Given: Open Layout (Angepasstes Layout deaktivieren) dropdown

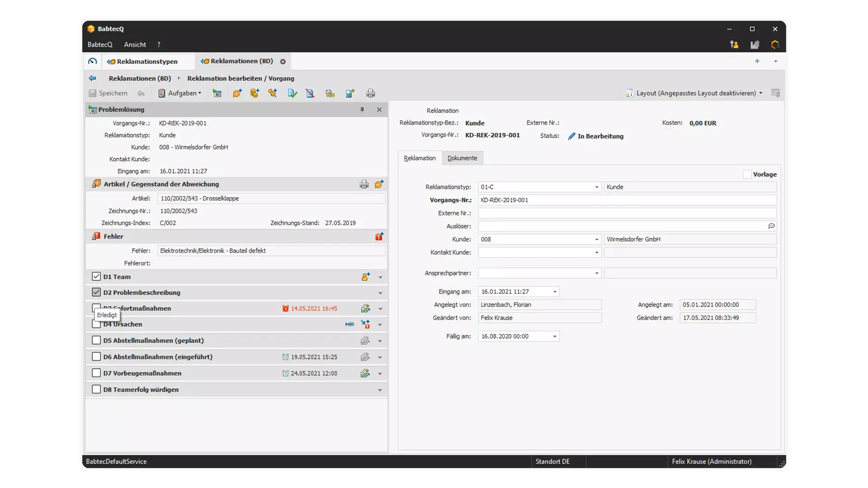Looking at the screenshot, I should tap(694, 93).
